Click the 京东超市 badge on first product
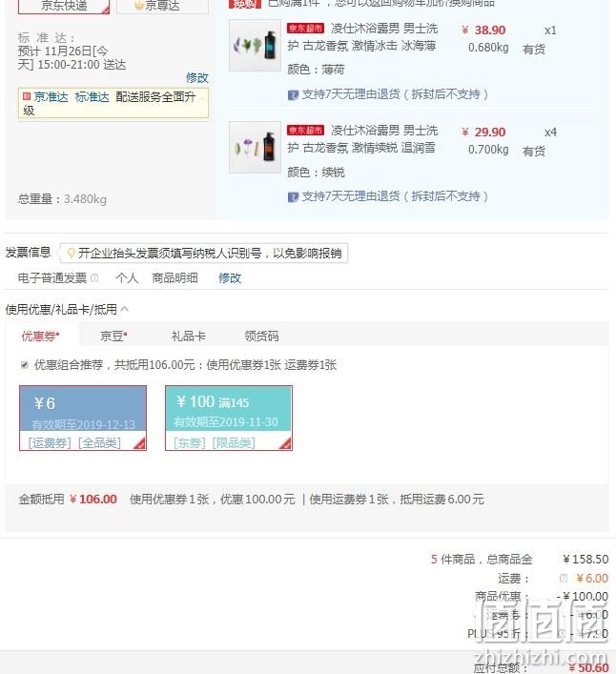 point(305,29)
